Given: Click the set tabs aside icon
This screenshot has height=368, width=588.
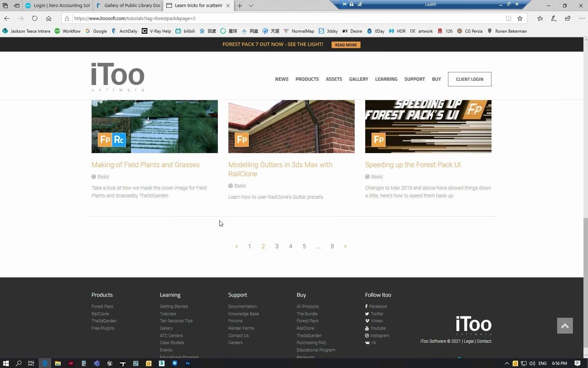Looking at the screenshot, I should pyautogui.click(x=16, y=6).
